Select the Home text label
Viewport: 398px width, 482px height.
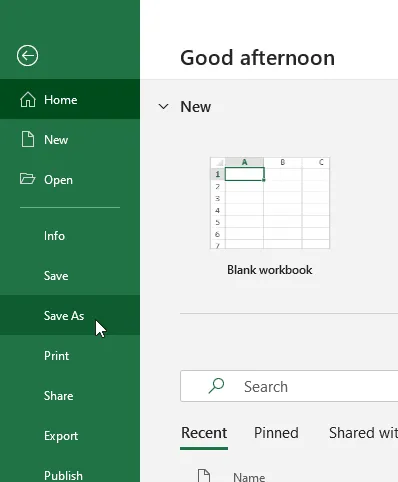(x=61, y=100)
